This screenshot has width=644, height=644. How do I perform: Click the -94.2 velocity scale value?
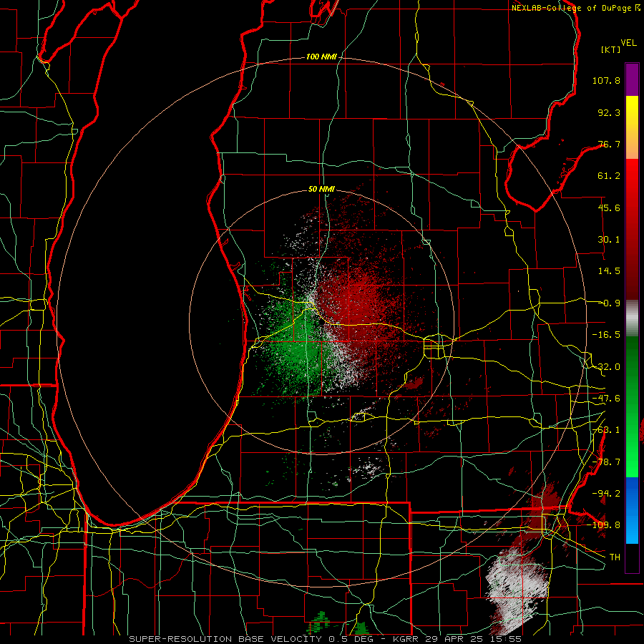(606, 493)
